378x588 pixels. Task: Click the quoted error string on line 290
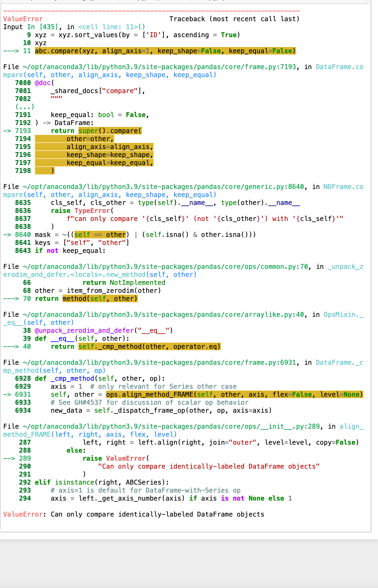tap(209, 466)
